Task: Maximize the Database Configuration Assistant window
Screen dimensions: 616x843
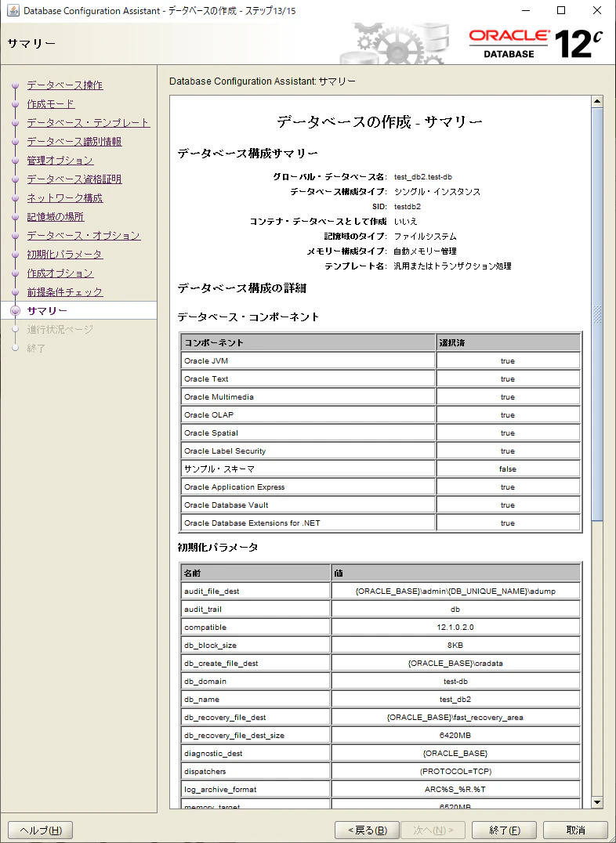Action: [561, 10]
